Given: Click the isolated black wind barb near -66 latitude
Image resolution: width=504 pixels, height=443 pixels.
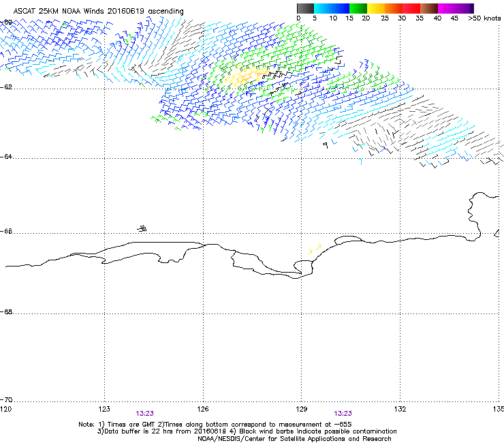Looking at the screenshot, I should point(142,229).
